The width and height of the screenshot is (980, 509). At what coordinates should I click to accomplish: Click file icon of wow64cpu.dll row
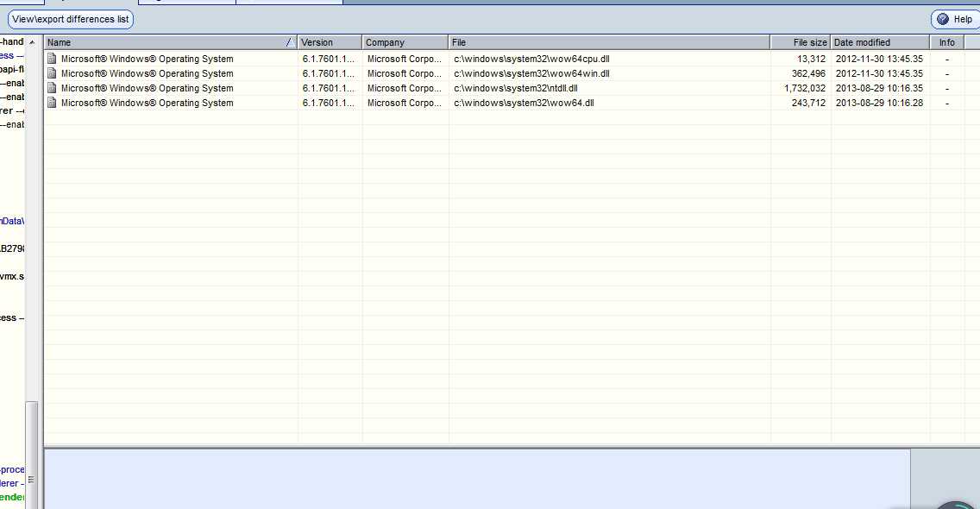[52, 59]
